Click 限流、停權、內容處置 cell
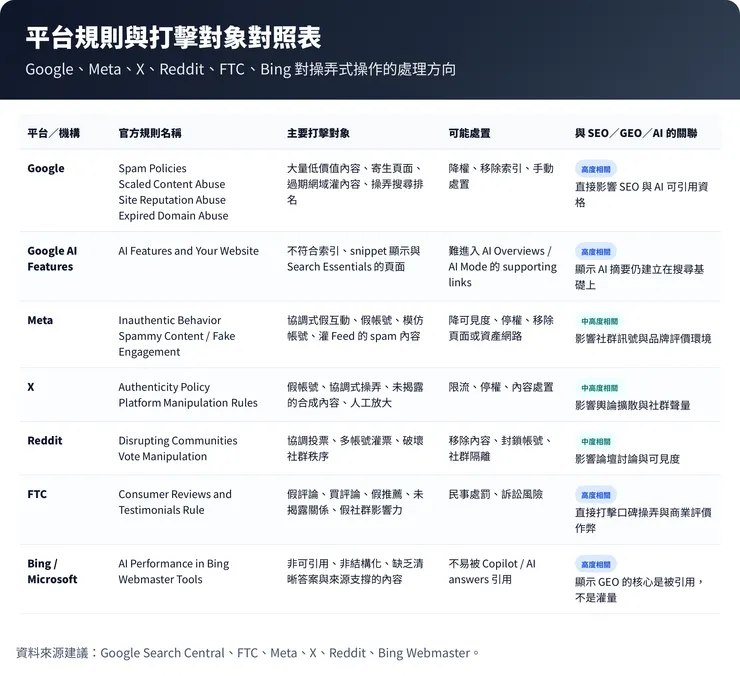 pyautogui.click(x=501, y=387)
